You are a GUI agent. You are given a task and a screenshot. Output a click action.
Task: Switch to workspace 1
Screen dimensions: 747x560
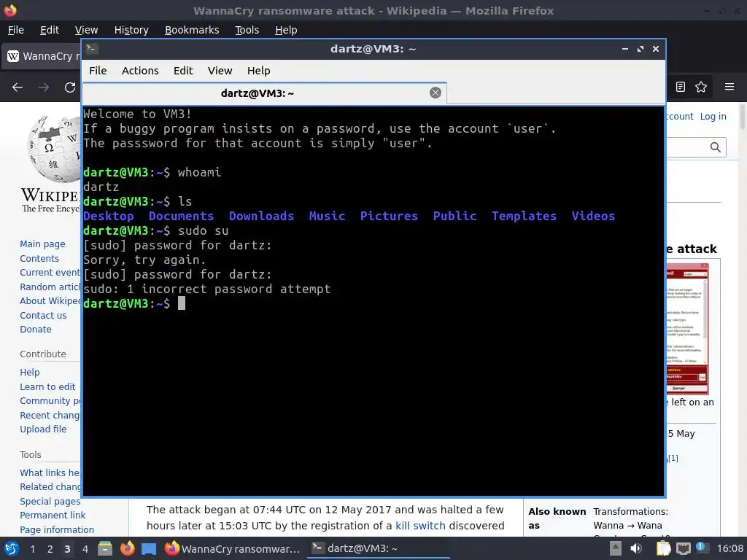click(x=32, y=549)
